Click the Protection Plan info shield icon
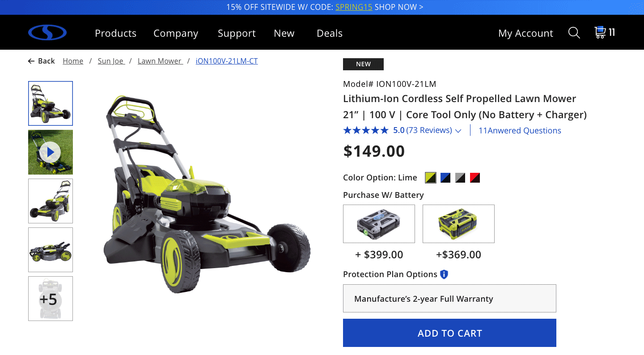 coord(444,274)
